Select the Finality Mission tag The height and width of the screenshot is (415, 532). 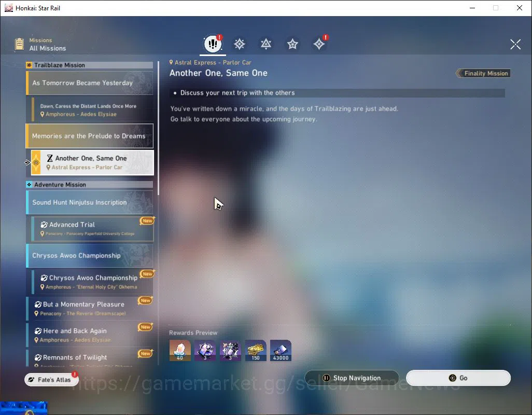point(483,73)
